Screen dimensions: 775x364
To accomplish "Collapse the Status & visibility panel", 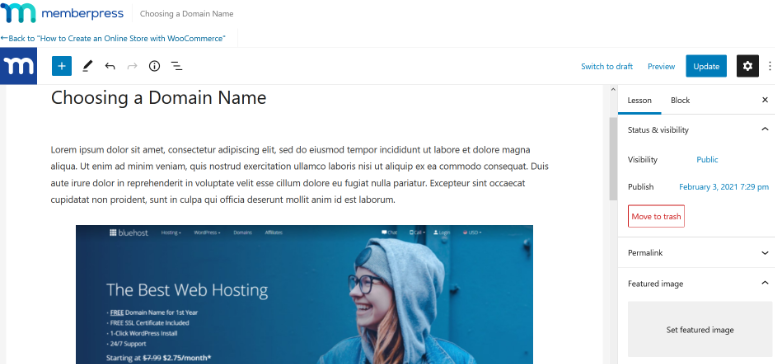I will pos(765,130).
